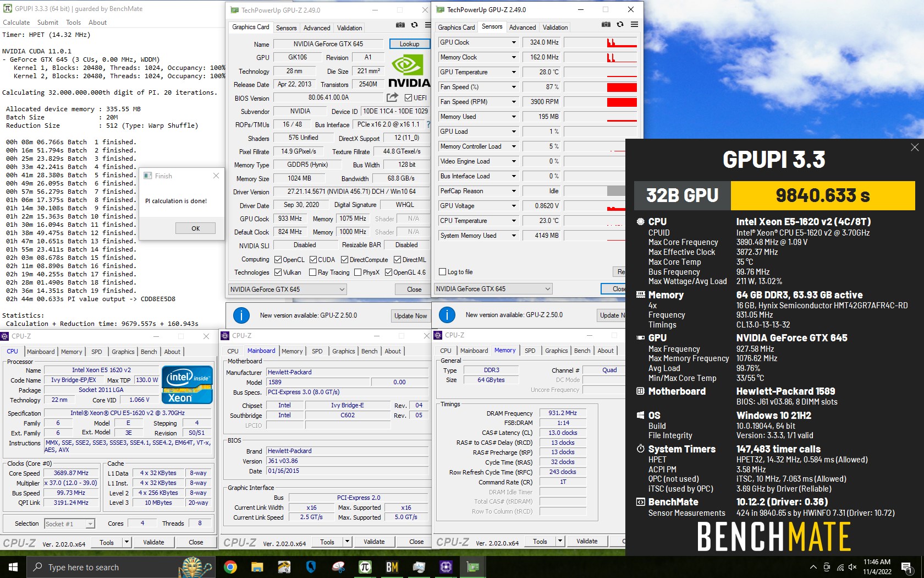
Task: Toggle the DirectCompute checkbox
Action: click(345, 260)
